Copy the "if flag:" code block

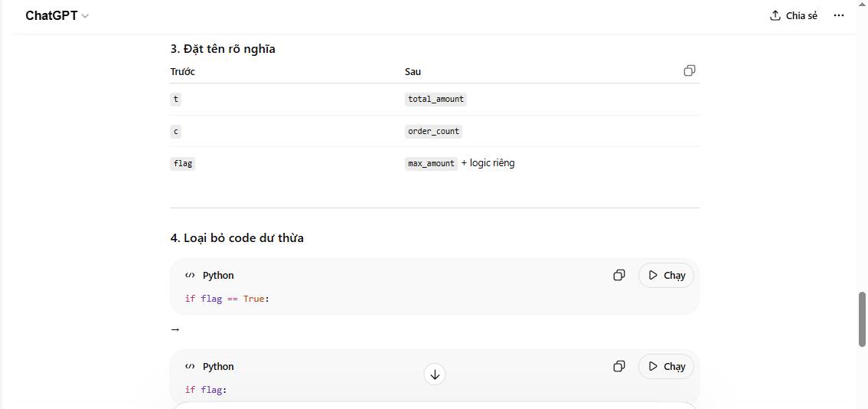tap(619, 366)
